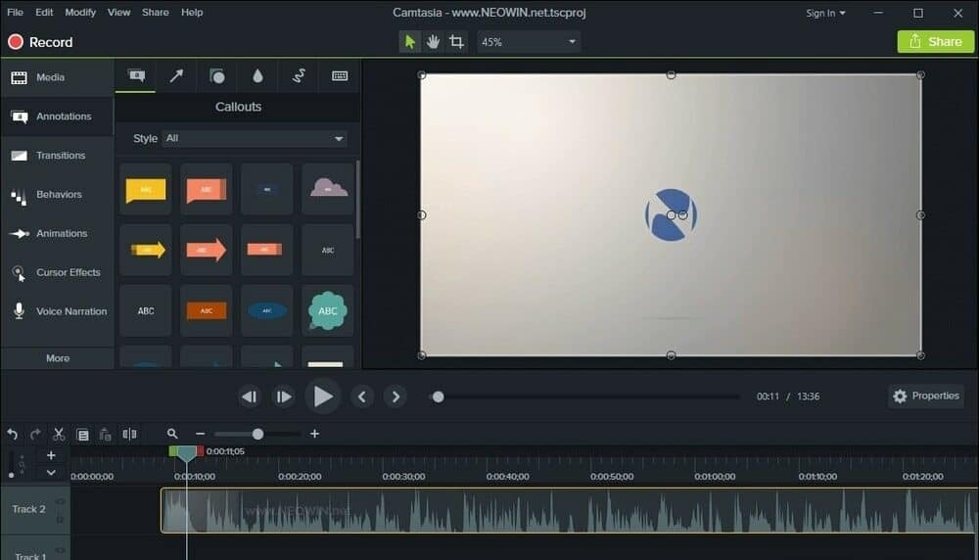
Task: Expand the 45% canvas zoom dropdown
Action: pos(529,42)
